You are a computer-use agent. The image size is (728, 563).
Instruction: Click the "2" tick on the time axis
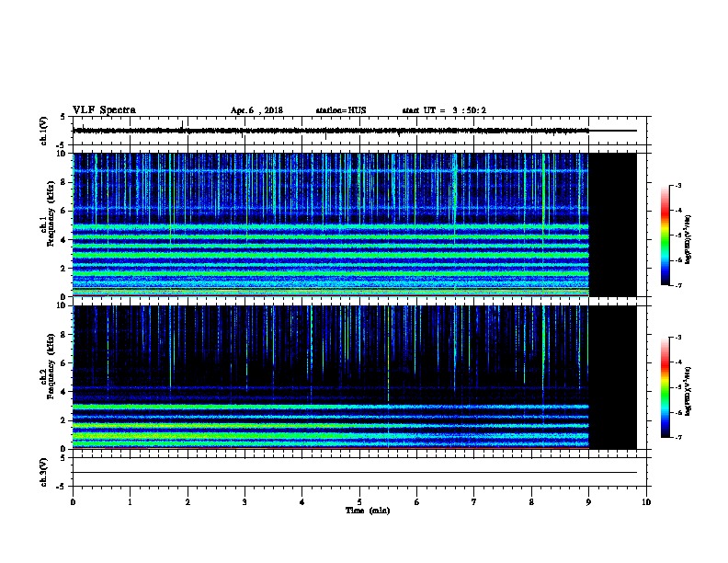pos(188,501)
